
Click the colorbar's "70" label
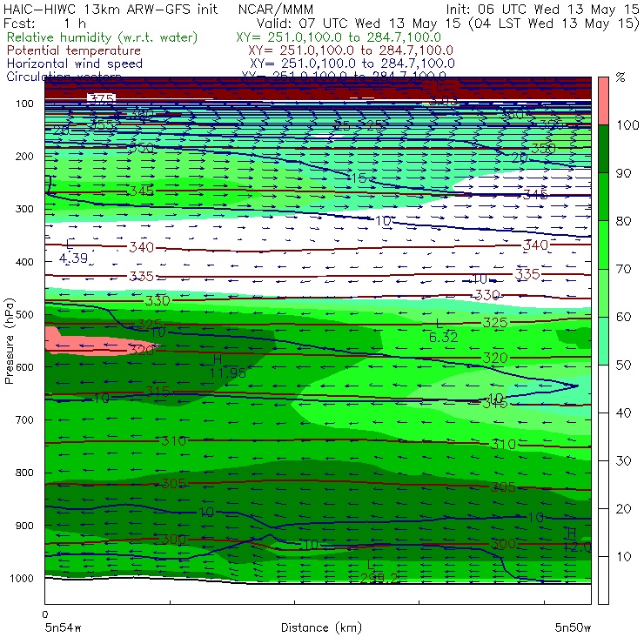pos(623,269)
